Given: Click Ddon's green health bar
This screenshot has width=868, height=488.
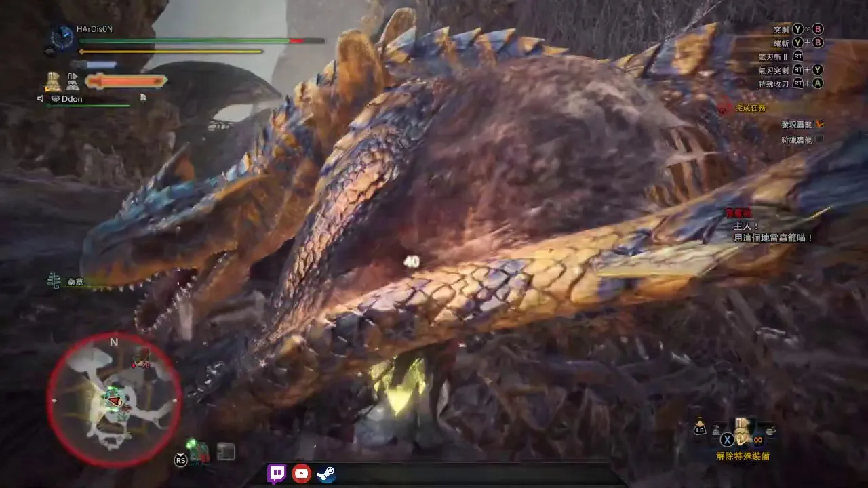Looking at the screenshot, I should click(87, 106).
